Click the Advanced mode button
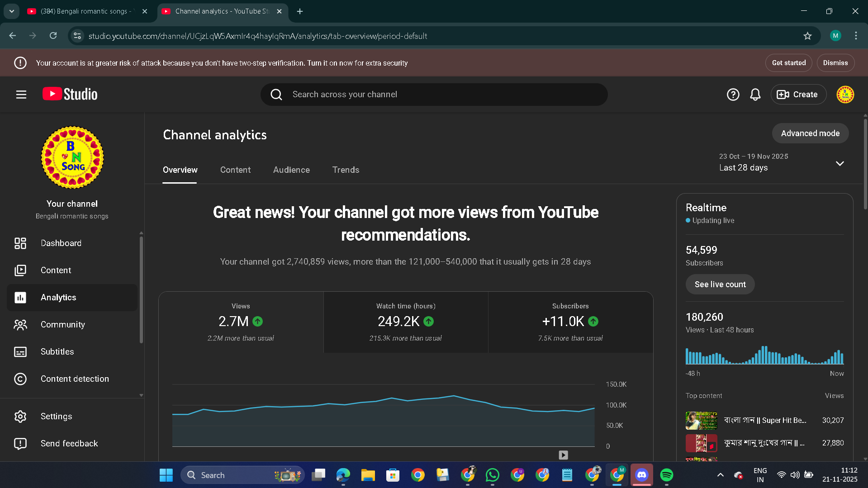 tap(810, 133)
